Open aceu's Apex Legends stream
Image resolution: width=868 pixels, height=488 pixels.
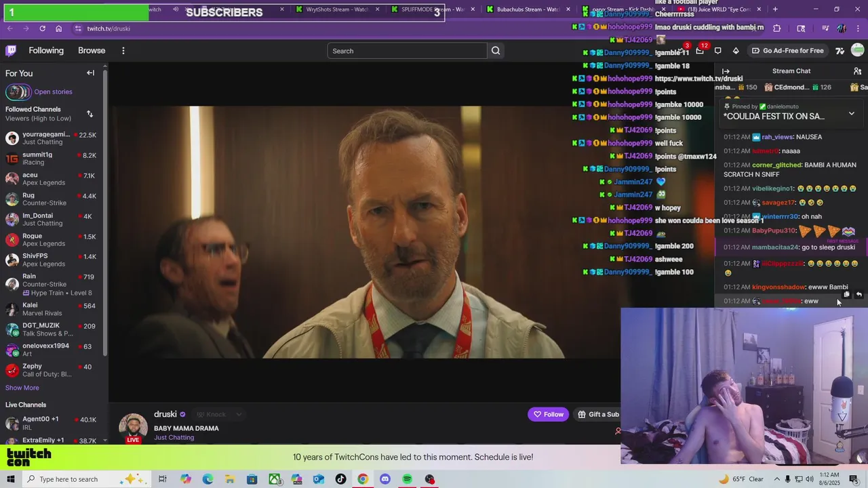pos(52,179)
